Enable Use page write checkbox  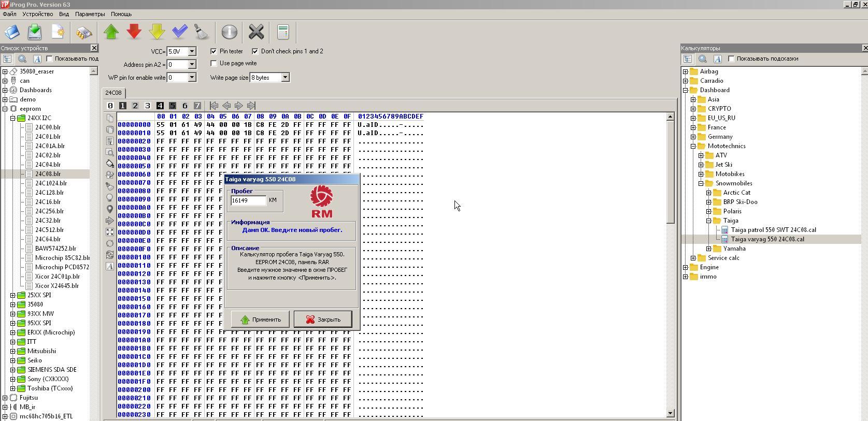click(x=214, y=63)
